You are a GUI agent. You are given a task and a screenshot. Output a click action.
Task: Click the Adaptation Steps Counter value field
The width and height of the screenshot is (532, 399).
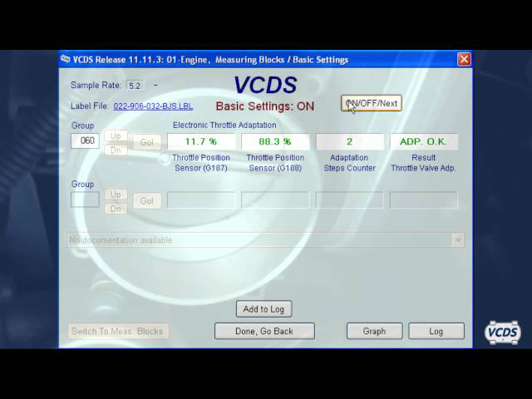click(349, 142)
